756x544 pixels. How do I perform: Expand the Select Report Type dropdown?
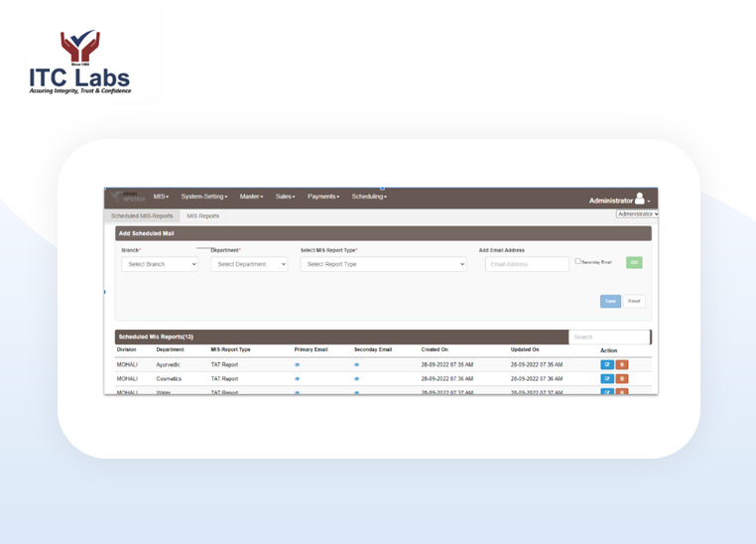(383, 265)
